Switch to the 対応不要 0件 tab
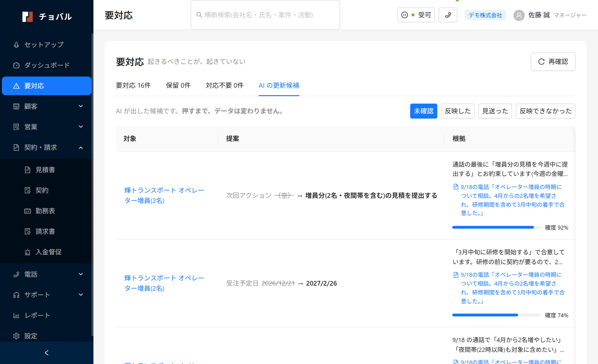598x364 pixels. 224,86
